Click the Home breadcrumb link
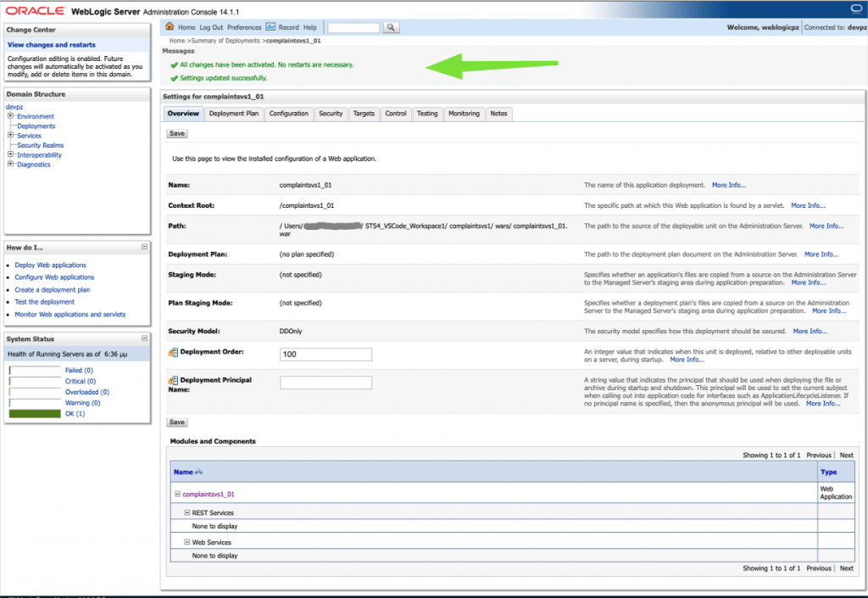 (177, 41)
